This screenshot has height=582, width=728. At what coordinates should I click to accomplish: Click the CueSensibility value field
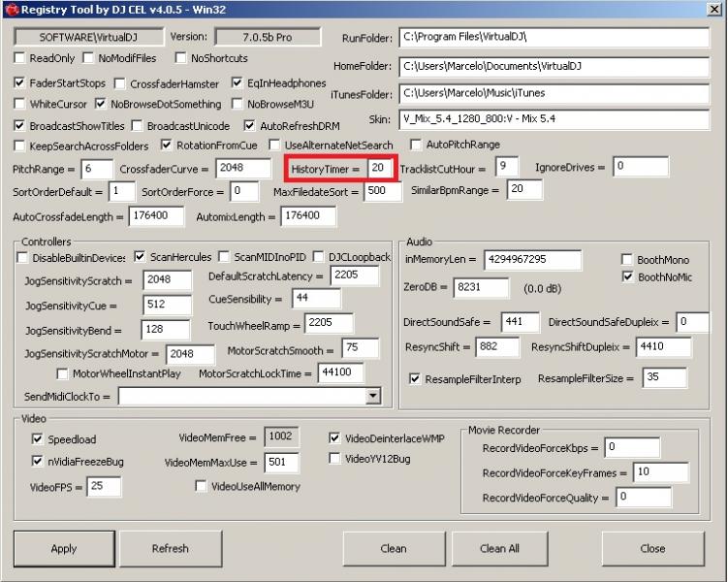coord(316,298)
